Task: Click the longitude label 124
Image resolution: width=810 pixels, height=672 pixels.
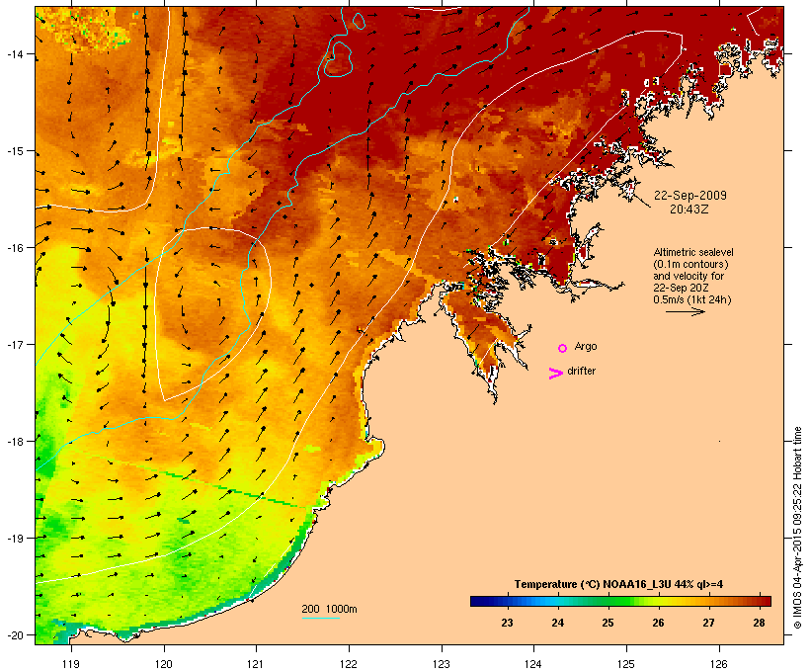Action: pos(533,664)
